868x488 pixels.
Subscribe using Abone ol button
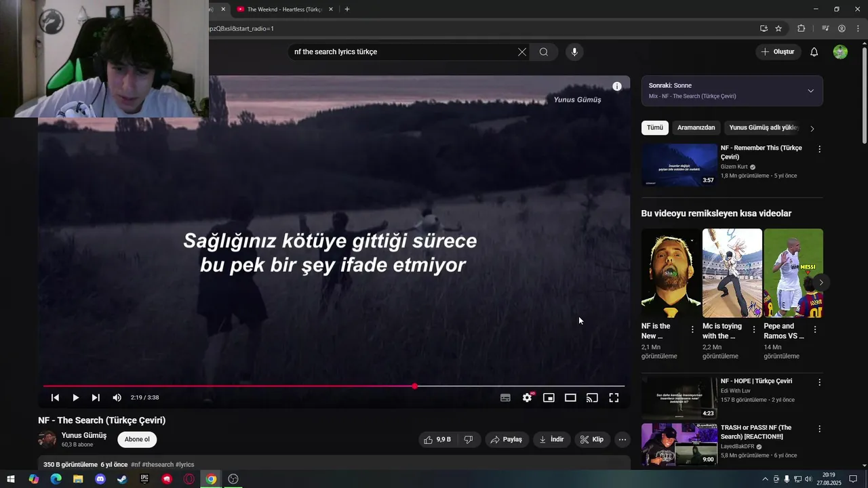137,439
